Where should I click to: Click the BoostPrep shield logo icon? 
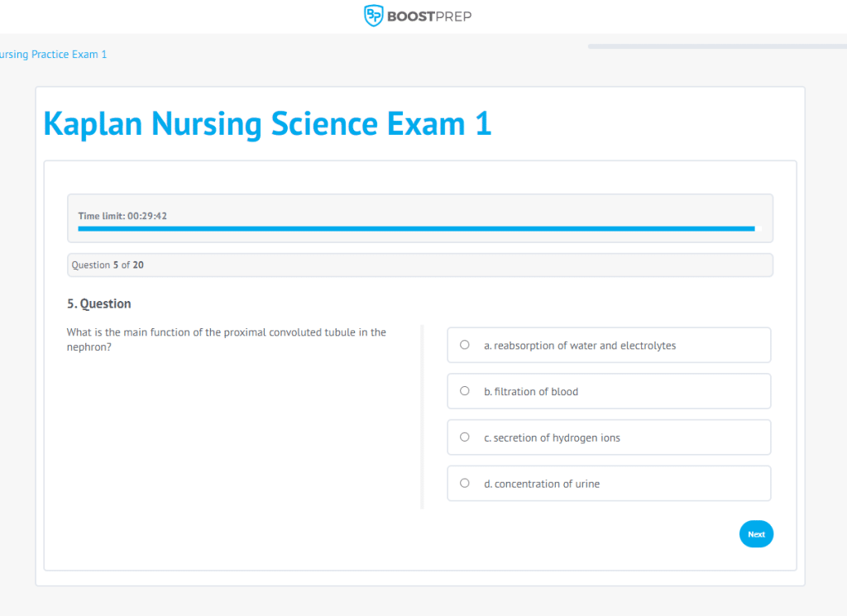(373, 15)
